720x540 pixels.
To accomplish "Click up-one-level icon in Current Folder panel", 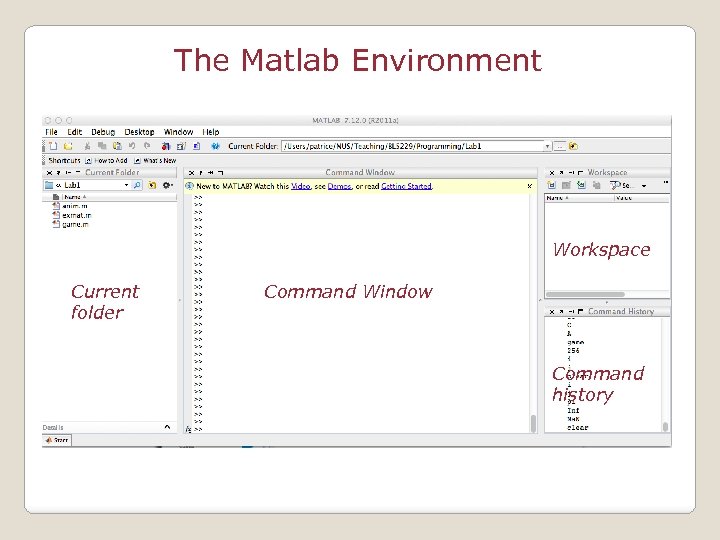I will click(x=152, y=185).
